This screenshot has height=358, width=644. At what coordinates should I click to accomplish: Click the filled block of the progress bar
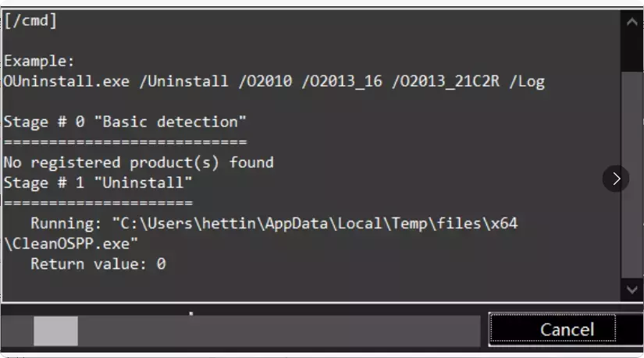(55, 331)
